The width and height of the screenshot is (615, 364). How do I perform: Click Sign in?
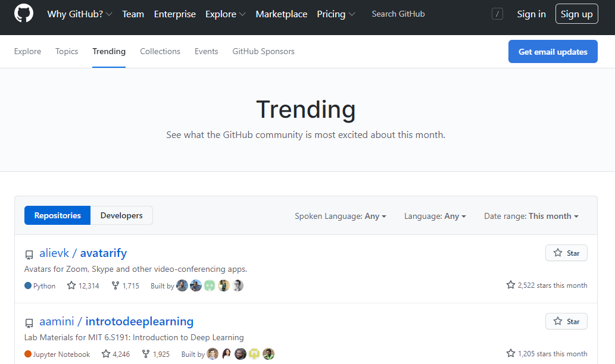coord(531,14)
